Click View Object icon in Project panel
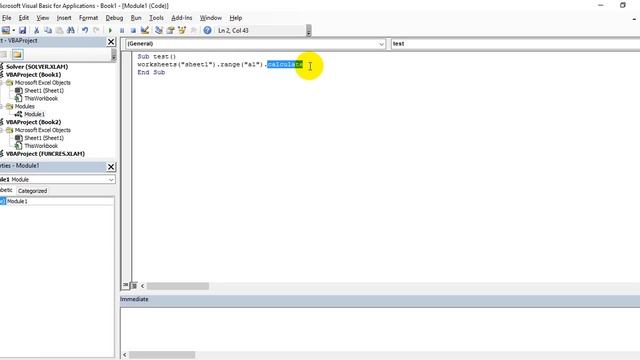The width and height of the screenshot is (640, 360). [x=4, y=55]
